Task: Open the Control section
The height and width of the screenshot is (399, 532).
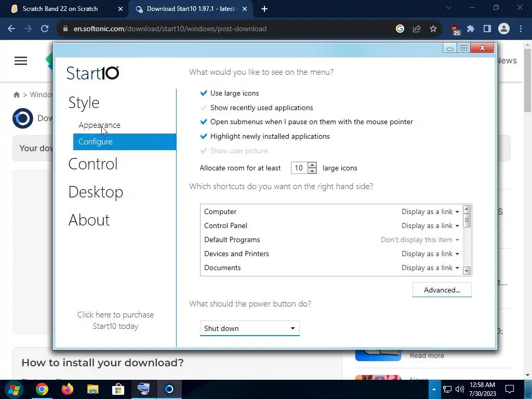Action: (x=92, y=164)
